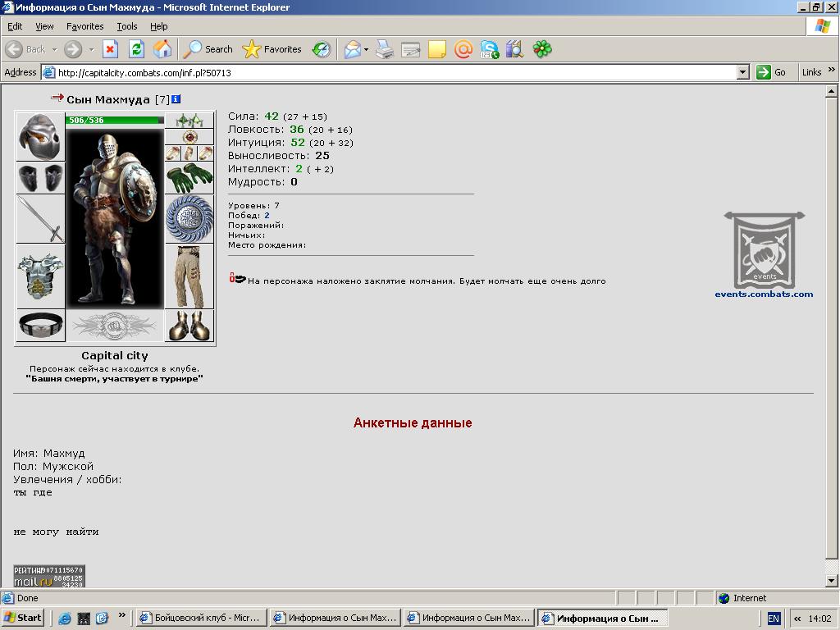Click the Go button
The width and height of the screenshot is (840, 630).
[771, 72]
